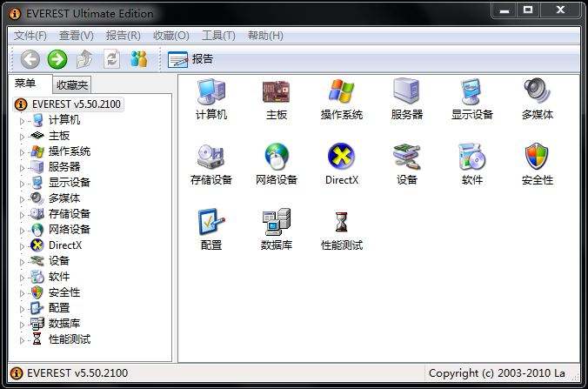Open the 收藏(O) menu
Image resolution: width=588 pixels, height=389 pixels.
pyautogui.click(x=171, y=36)
